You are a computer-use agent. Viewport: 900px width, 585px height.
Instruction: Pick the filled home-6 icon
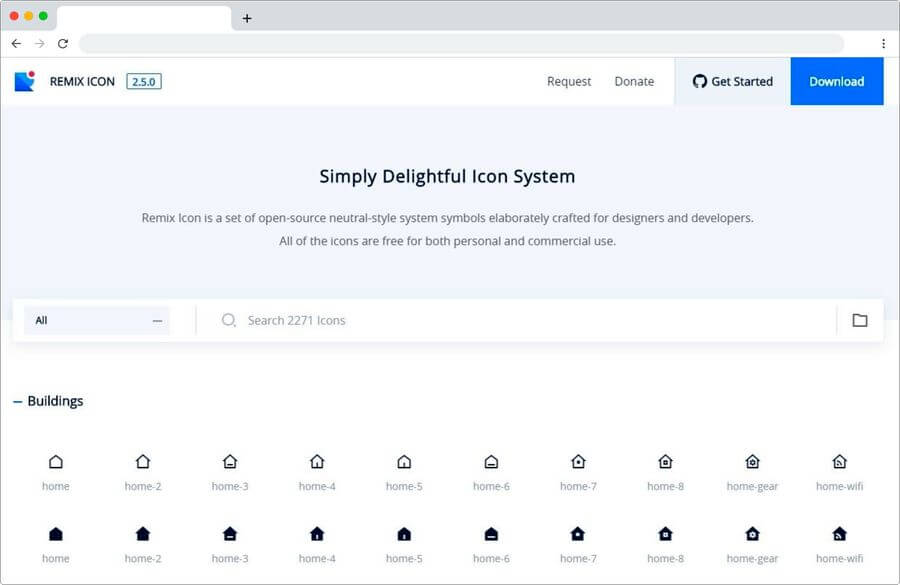[x=491, y=534]
